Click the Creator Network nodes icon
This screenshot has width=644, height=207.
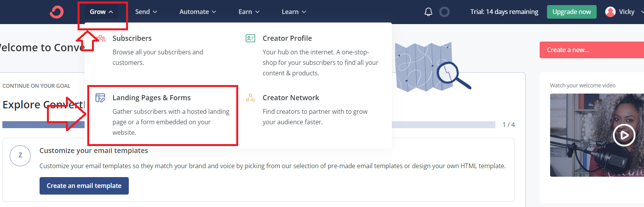click(250, 98)
